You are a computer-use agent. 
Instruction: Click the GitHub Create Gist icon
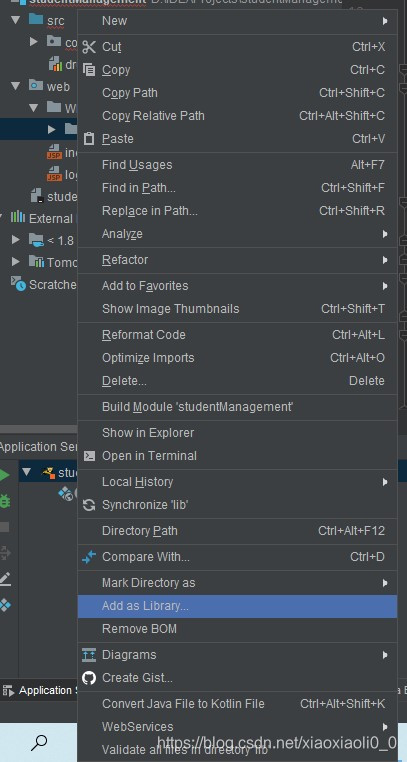click(x=89, y=678)
